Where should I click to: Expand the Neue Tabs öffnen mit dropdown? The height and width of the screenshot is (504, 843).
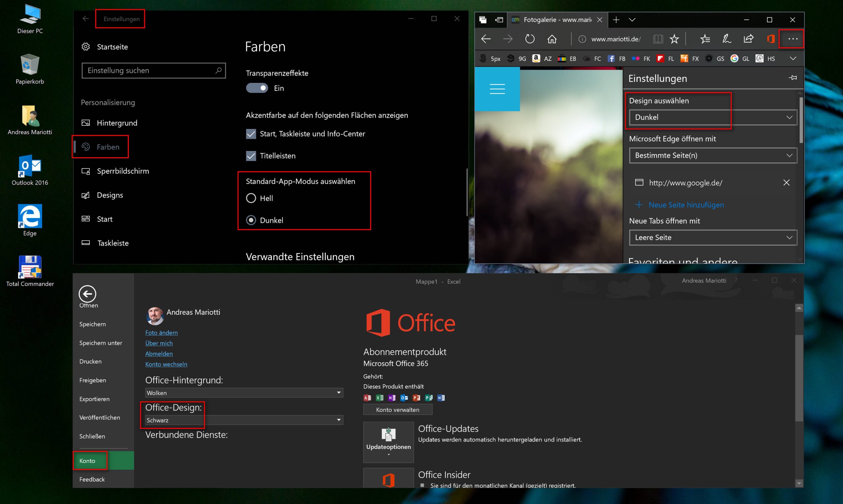point(713,238)
